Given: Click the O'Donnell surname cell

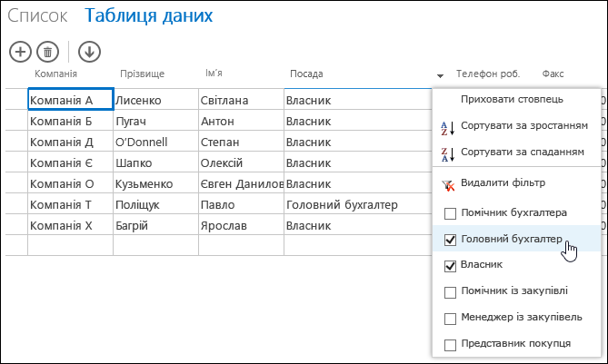Looking at the screenshot, I should coord(156,142).
